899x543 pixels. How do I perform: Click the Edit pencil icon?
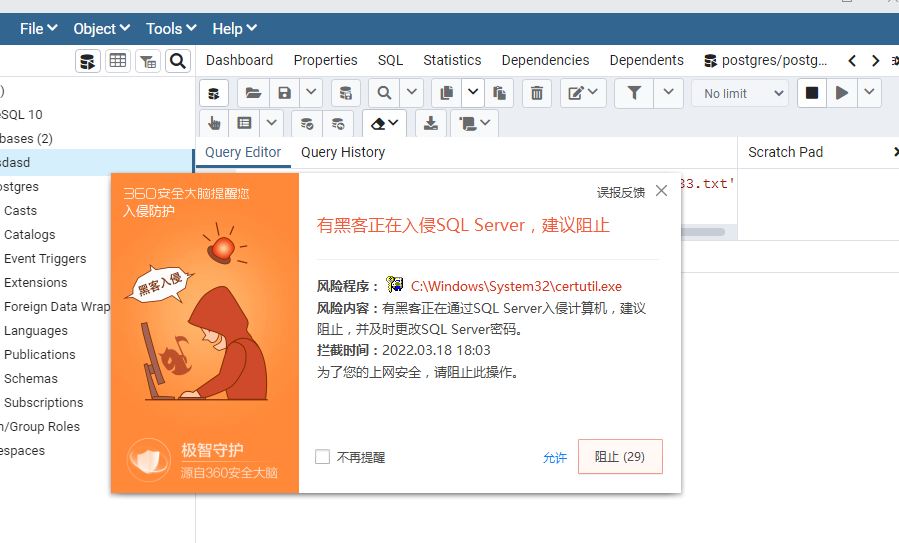pyautogui.click(x=583, y=93)
